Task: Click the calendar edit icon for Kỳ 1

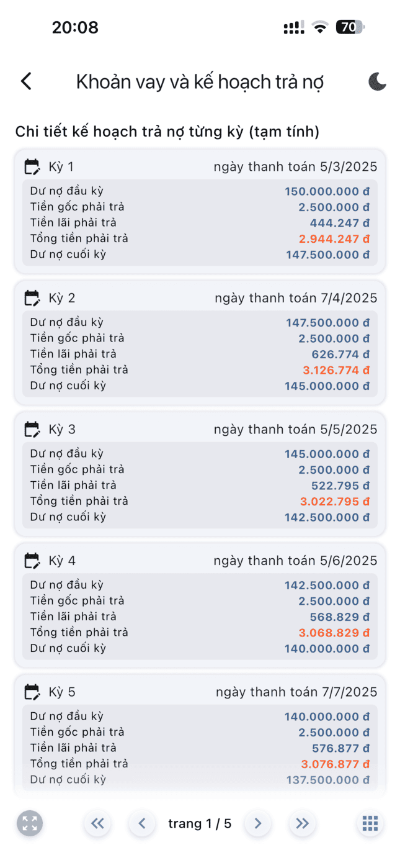Action: pyautogui.click(x=32, y=166)
